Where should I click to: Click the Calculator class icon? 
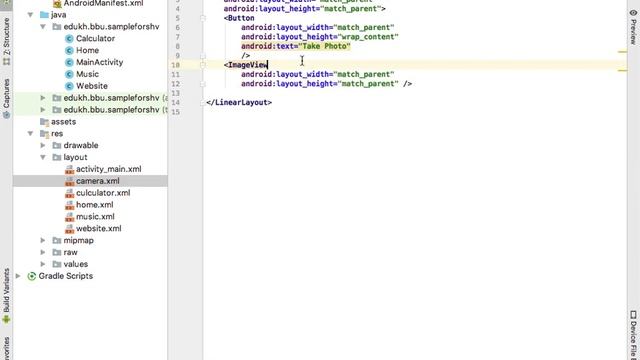(69, 38)
